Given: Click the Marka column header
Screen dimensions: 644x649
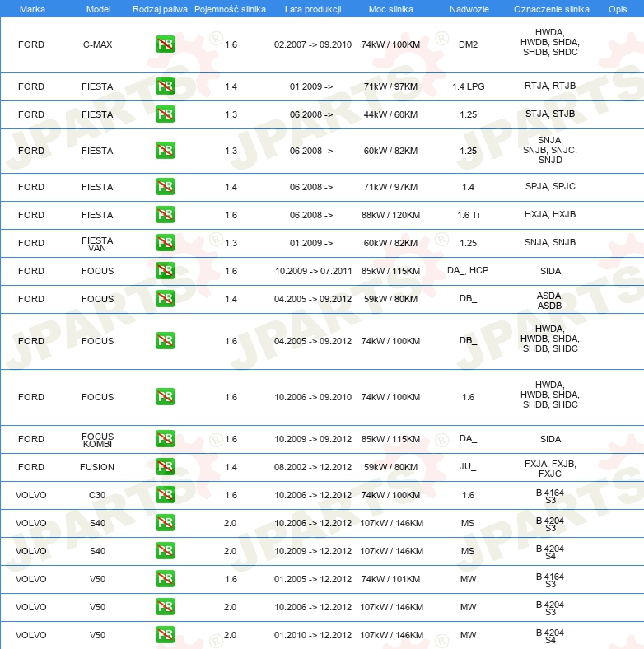Looking at the screenshot, I should [32, 9].
